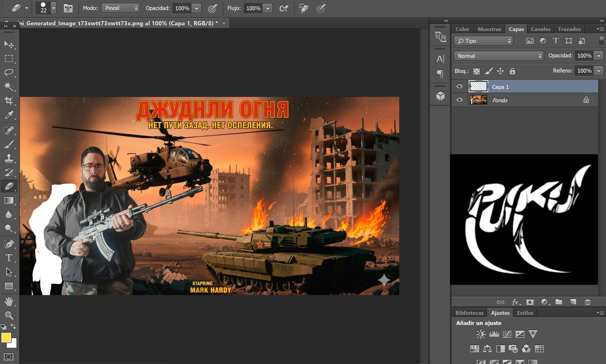Viewport: 606px width, 364px height.
Task: Add a layer mask using the mask icon
Action: (x=530, y=302)
